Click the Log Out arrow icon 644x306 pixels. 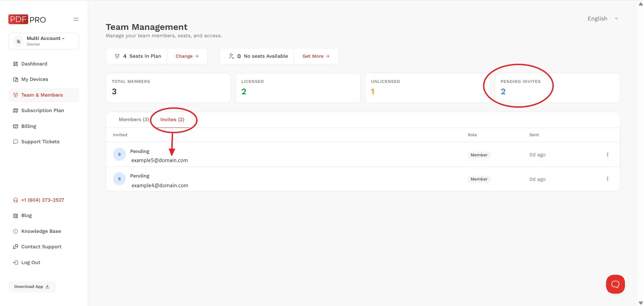15,262
